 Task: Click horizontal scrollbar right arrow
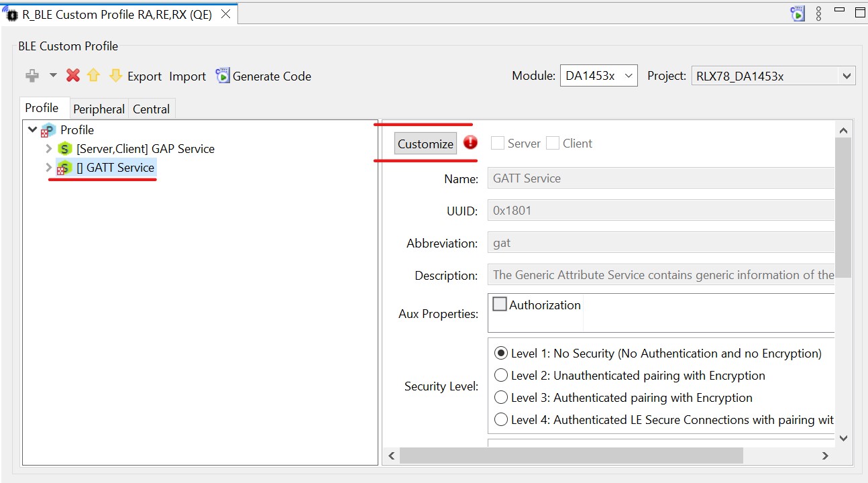826,455
